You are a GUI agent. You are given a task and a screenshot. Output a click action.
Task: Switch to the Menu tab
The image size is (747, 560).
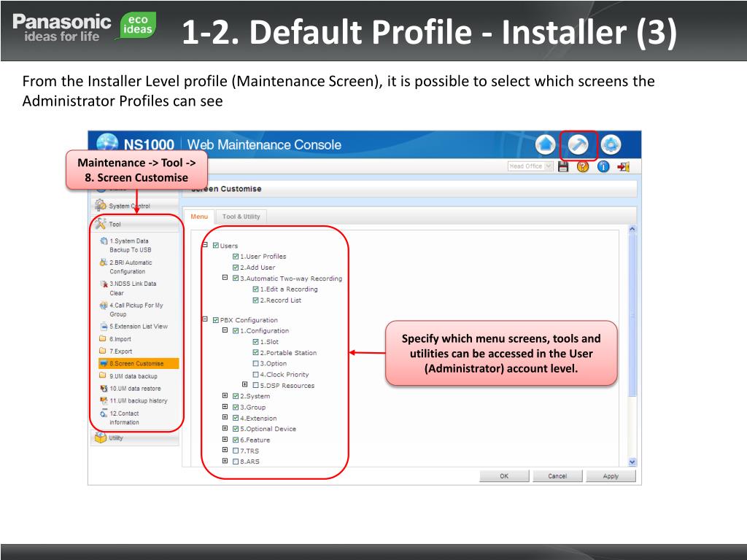(199, 217)
